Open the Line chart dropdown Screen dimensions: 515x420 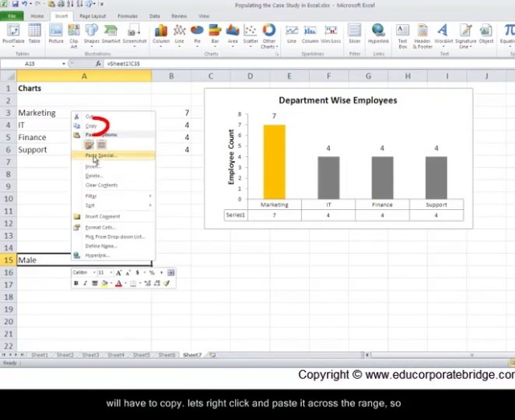pos(179,35)
